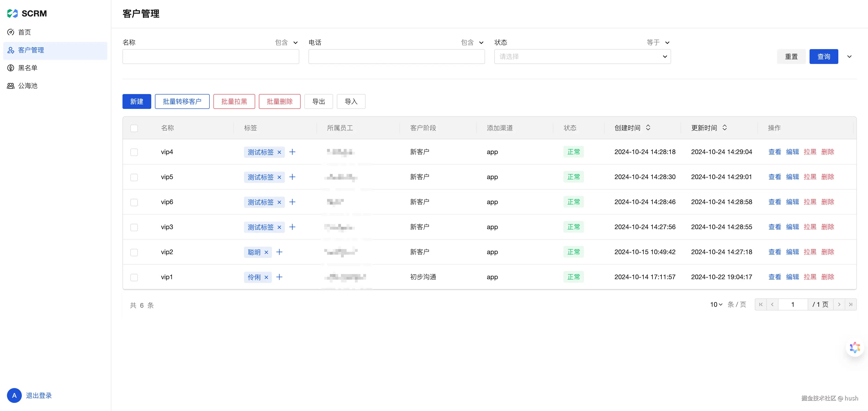Add a new tag to vip1
The image size is (868, 411).
[x=279, y=277]
